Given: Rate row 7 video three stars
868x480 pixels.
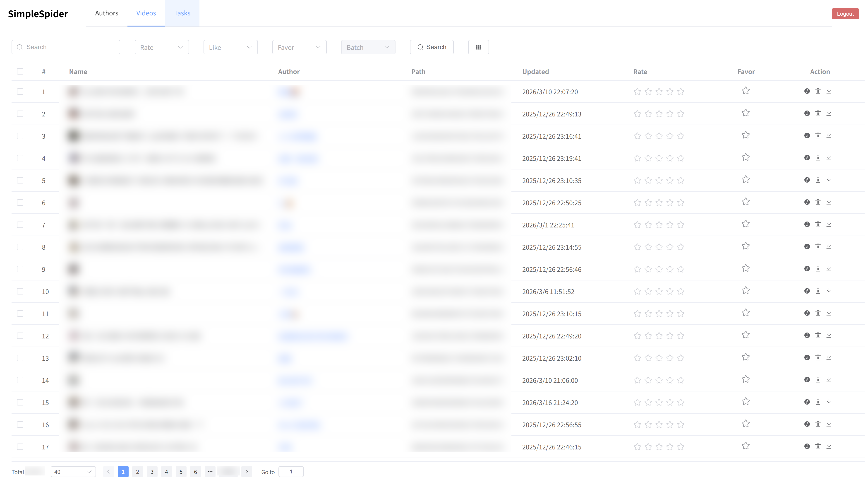Looking at the screenshot, I should tap(659, 225).
